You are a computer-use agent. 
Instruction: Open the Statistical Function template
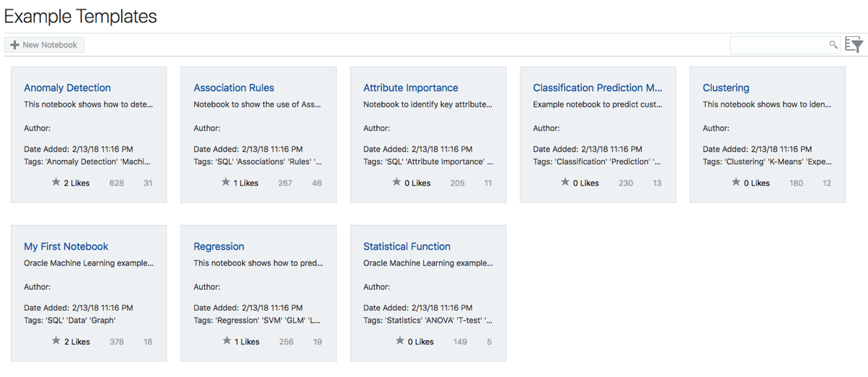tap(406, 246)
